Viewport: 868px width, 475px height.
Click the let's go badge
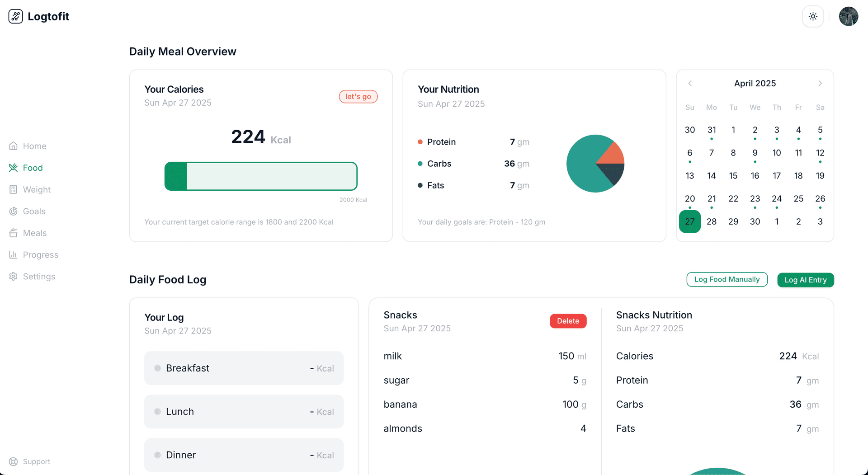[x=358, y=96]
